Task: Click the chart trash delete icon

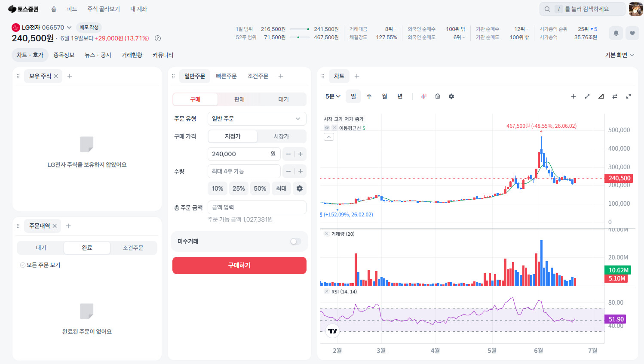Action: [x=438, y=96]
